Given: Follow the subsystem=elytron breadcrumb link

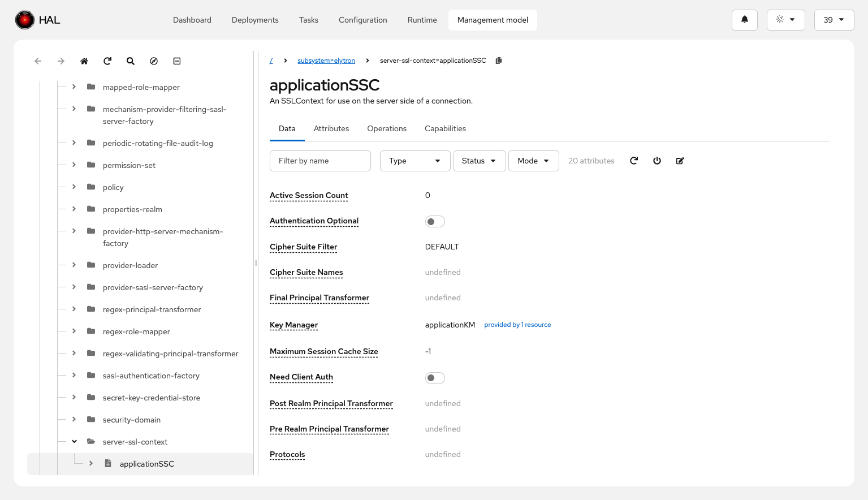Looking at the screenshot, I should click(x=326, y=61).
